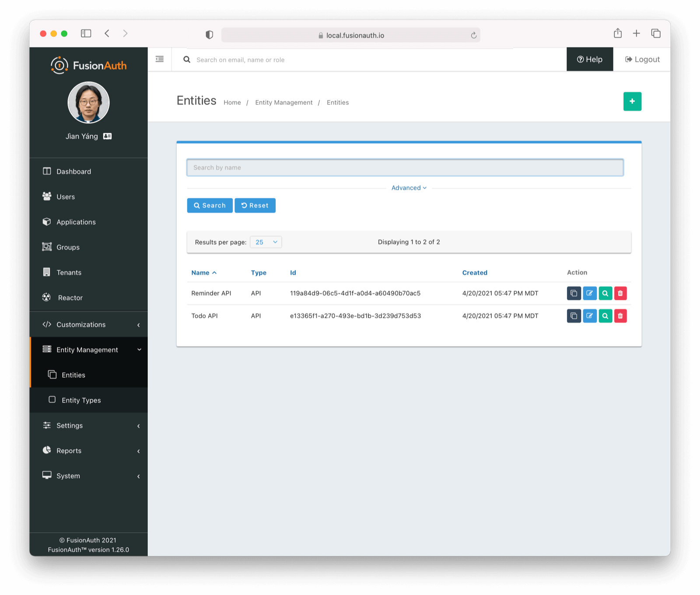
Task: Go back with Safari's back arrow
Action: pos(107,33)
